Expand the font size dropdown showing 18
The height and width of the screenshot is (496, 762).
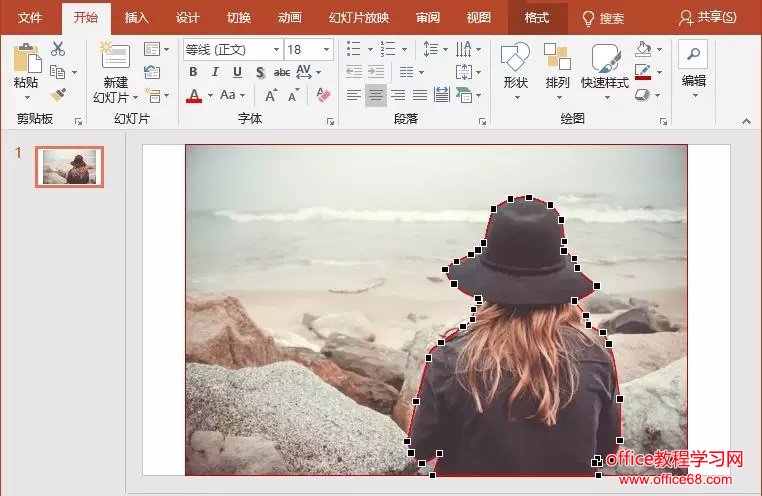pos(327,49)
